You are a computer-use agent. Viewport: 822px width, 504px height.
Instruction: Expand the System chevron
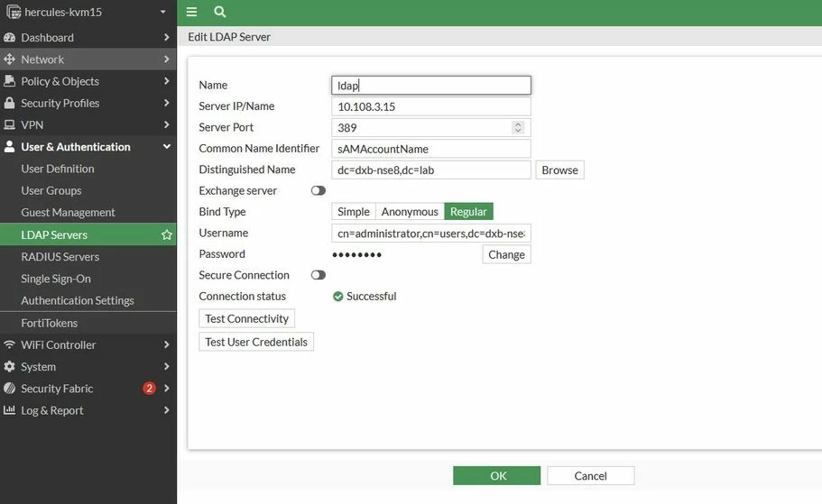pos(166,366)
